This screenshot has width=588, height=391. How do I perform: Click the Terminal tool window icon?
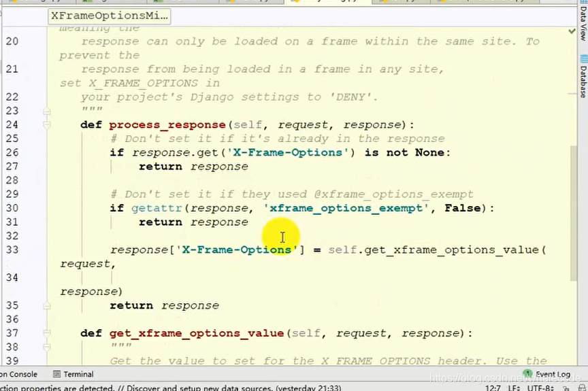(x=56, y=374)
